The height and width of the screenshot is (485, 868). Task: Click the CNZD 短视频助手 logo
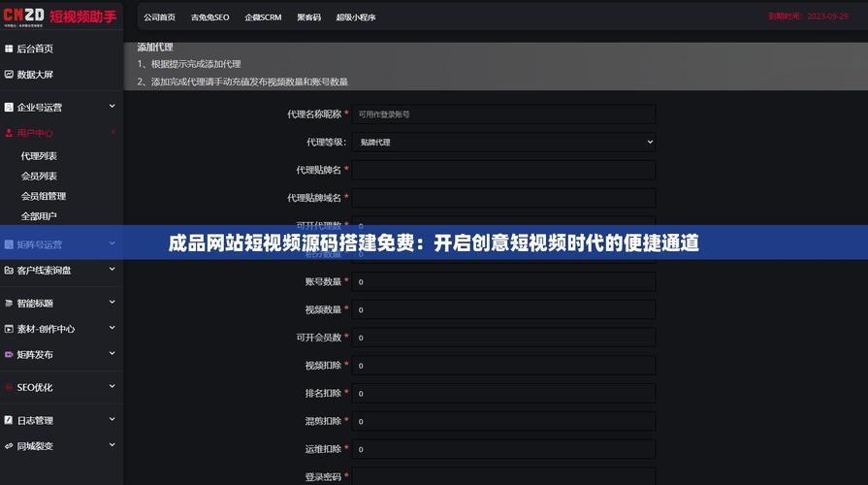pos(60,16)
